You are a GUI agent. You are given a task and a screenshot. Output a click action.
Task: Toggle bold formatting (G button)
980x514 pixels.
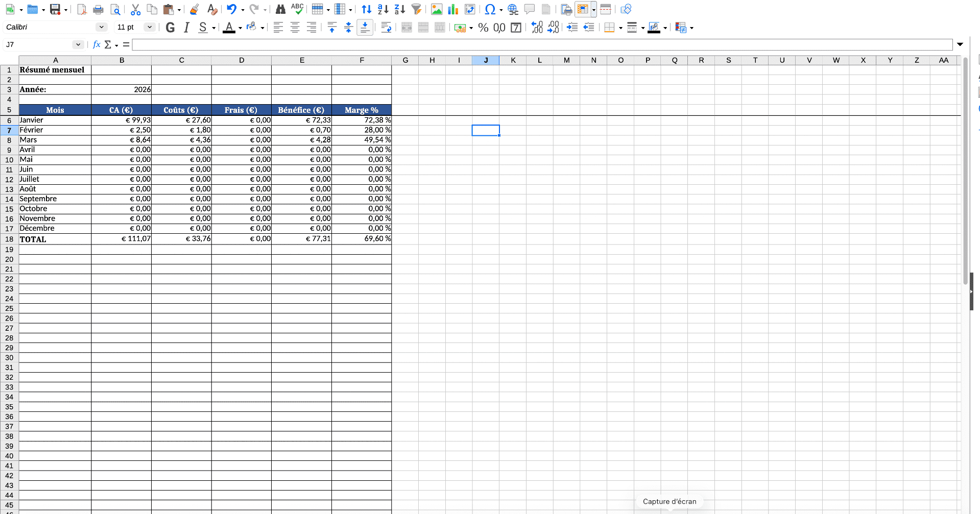(x=171, y=28)
